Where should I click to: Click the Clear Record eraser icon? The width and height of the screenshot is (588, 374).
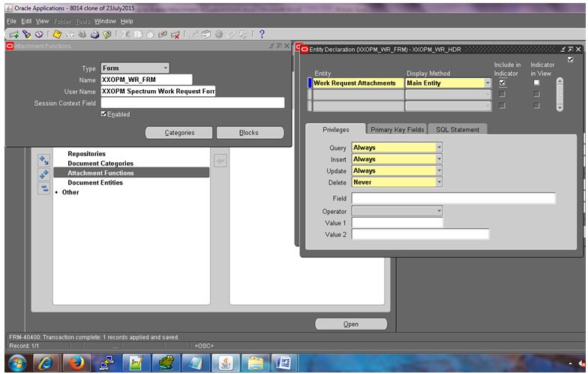coord(162,35)
